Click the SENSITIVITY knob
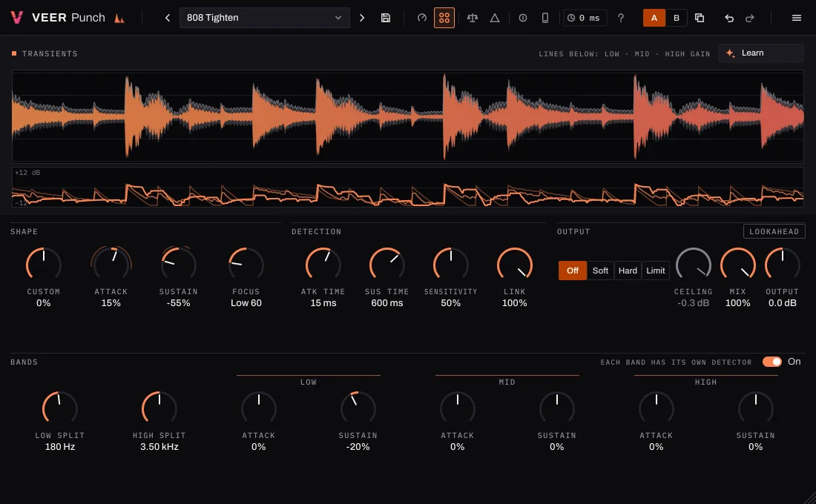This screenshot has width=816, height=504. tap(451, 264)
